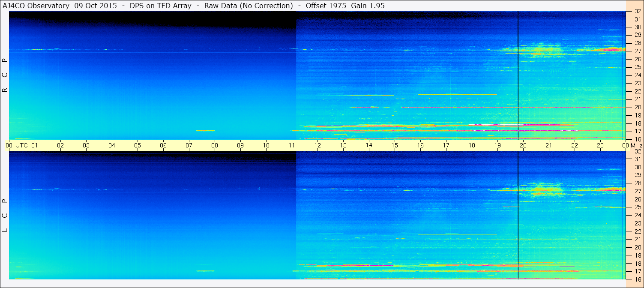Click the AJ4CO Observatory title text
This screenshot has width=644, height=288.
(x=35, y=6)
